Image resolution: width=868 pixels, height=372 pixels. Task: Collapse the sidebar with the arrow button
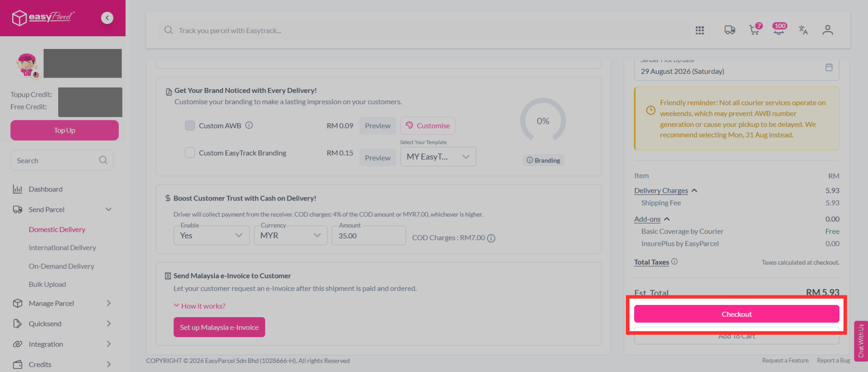[107, 18]
